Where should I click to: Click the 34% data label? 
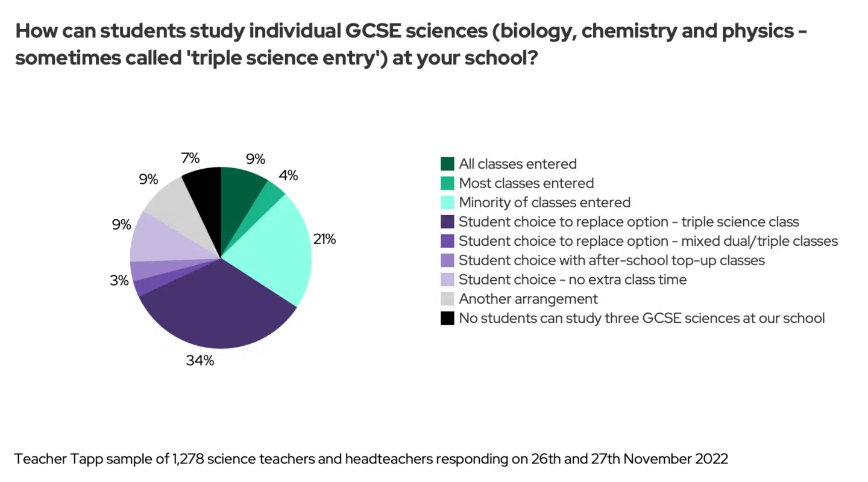(x=200, y=361)
